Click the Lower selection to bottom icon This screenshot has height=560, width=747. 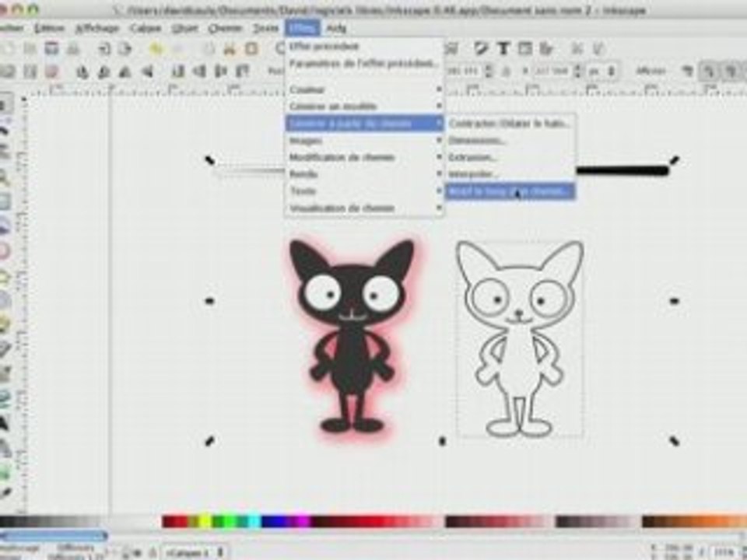[x=178, y=72]
